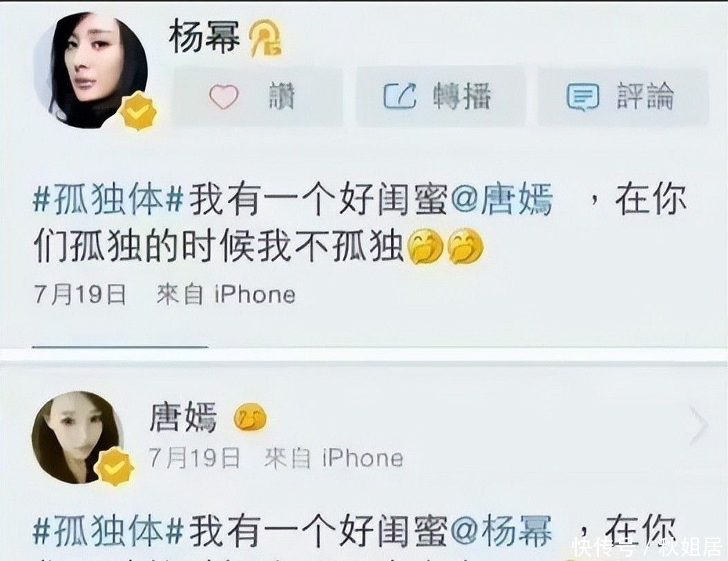Click the second laughing emoji in 杨幂's post

[x=466, y=246]
